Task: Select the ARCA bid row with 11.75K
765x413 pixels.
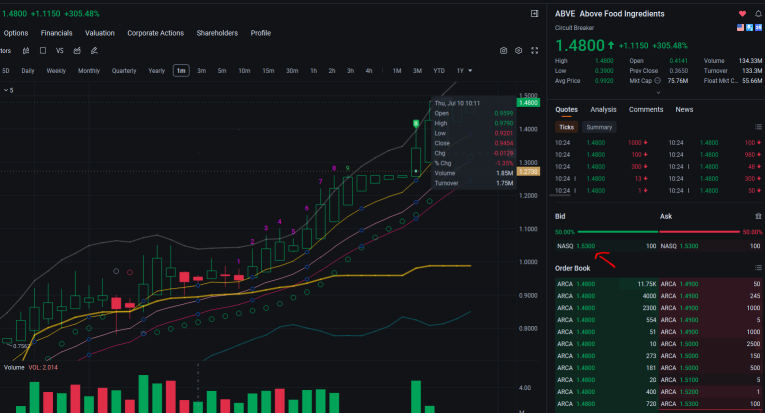Action: (607, 284)
